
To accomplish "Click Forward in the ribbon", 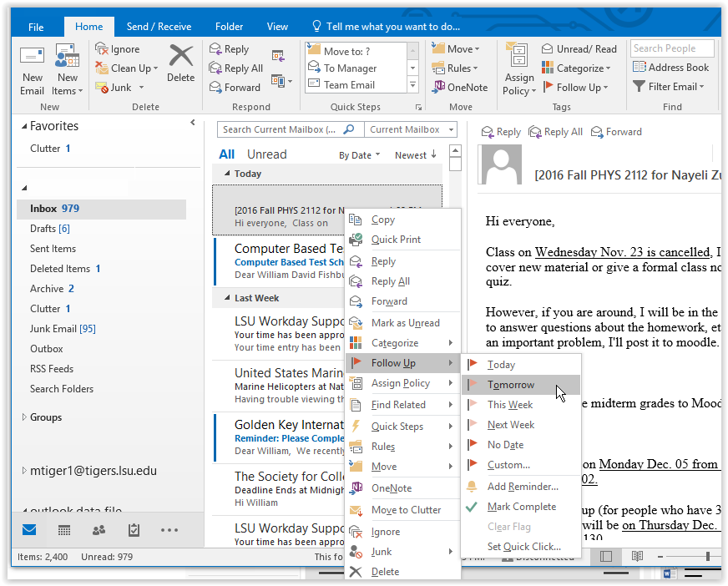I will point(235,88).
